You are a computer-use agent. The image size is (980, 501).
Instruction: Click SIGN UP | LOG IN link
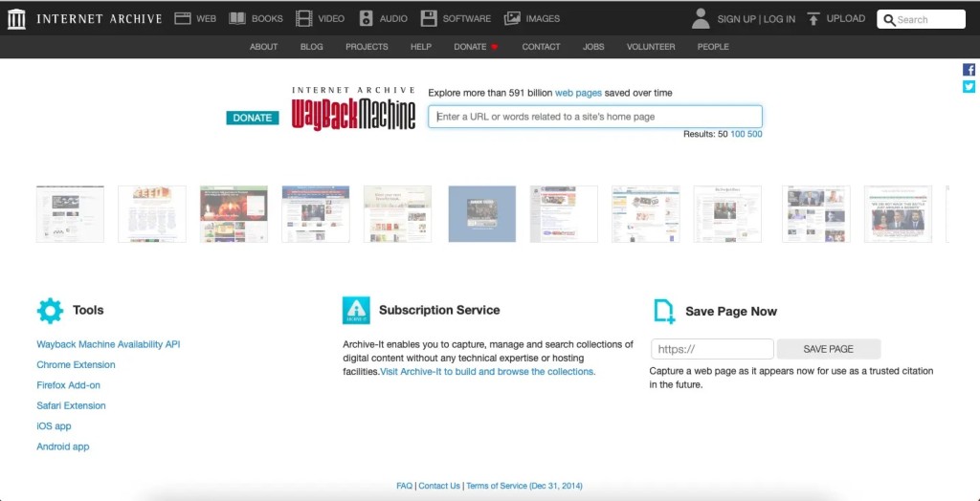(x=756, y=19)
